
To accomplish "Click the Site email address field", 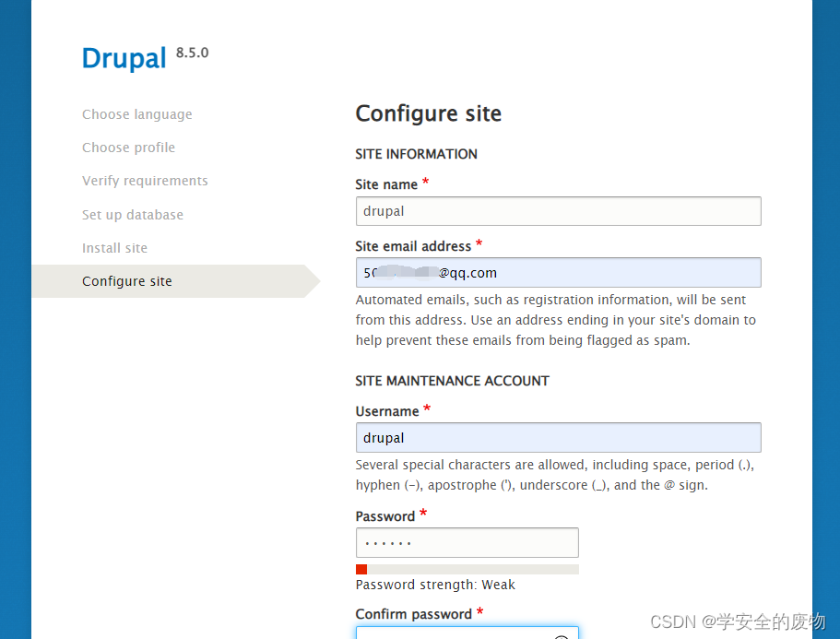I will [x=558, y=272].
